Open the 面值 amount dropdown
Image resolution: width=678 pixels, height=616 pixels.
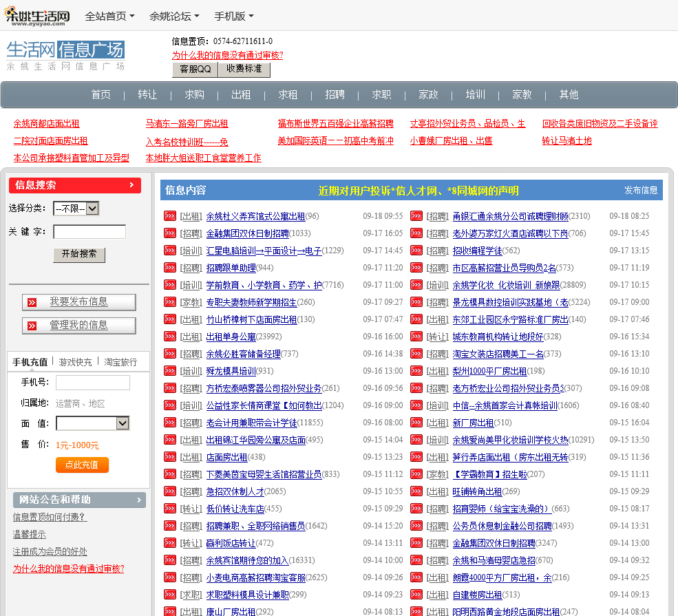[x=92, y=423]
